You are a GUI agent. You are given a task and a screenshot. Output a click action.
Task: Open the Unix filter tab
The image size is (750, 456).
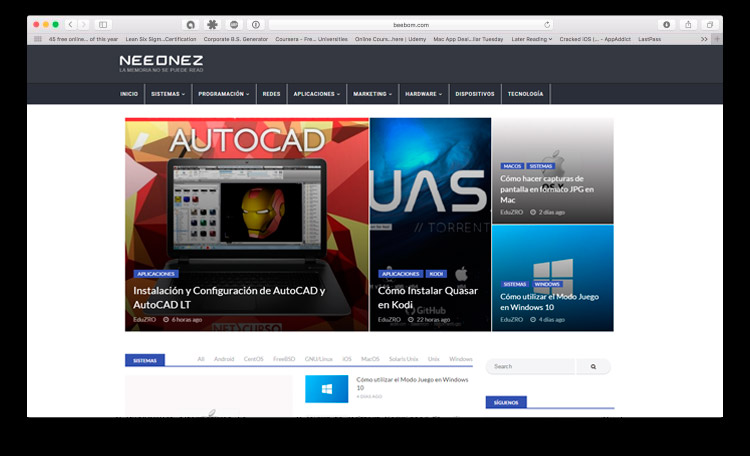pos(433,359)
